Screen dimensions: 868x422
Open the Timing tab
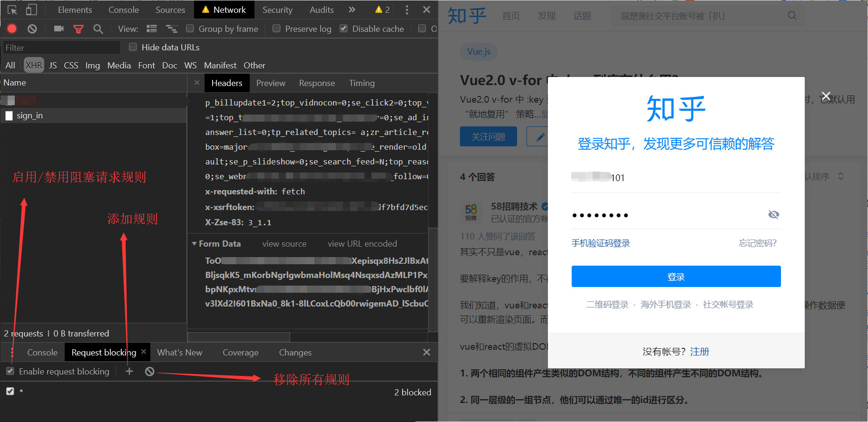pyautogui.click(x=361, y=83)
